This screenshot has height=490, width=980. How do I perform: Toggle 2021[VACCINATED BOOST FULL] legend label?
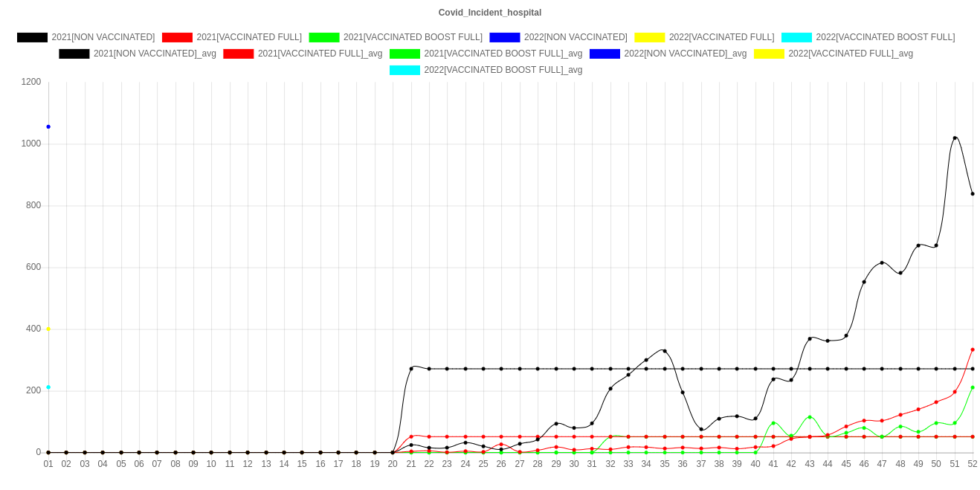pos(413,37)
